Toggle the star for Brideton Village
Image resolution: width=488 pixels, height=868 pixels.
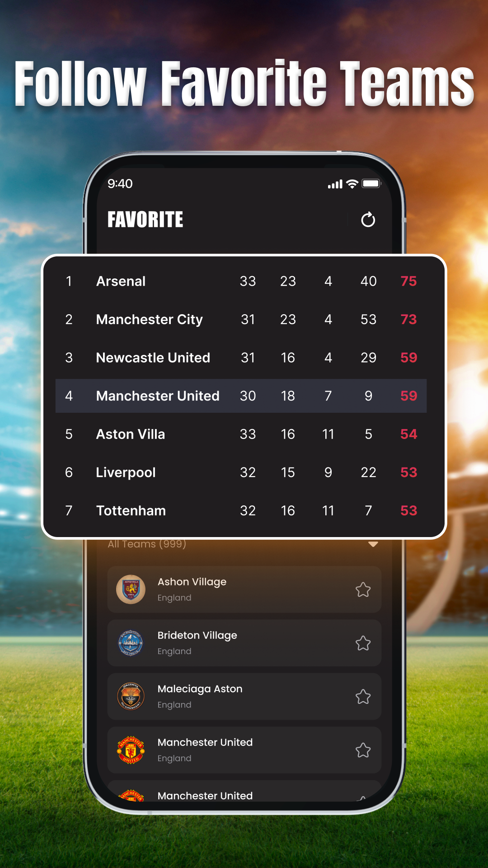click(363, 643)
